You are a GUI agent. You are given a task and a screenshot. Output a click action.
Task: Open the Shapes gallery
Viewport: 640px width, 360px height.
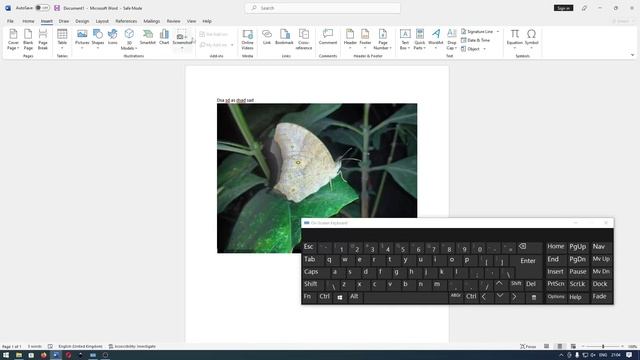(98, 40)
